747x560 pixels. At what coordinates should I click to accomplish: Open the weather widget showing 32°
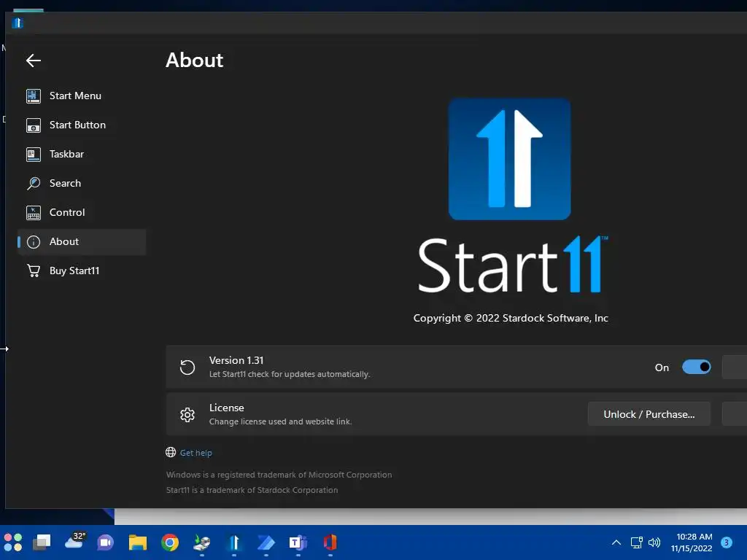tap(75, 541)
